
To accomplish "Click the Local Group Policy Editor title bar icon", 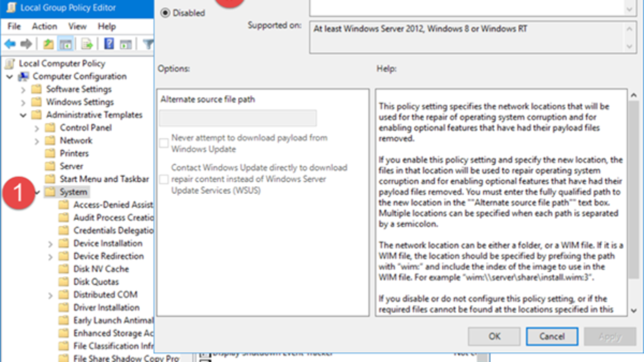I will tap(11, 8).
